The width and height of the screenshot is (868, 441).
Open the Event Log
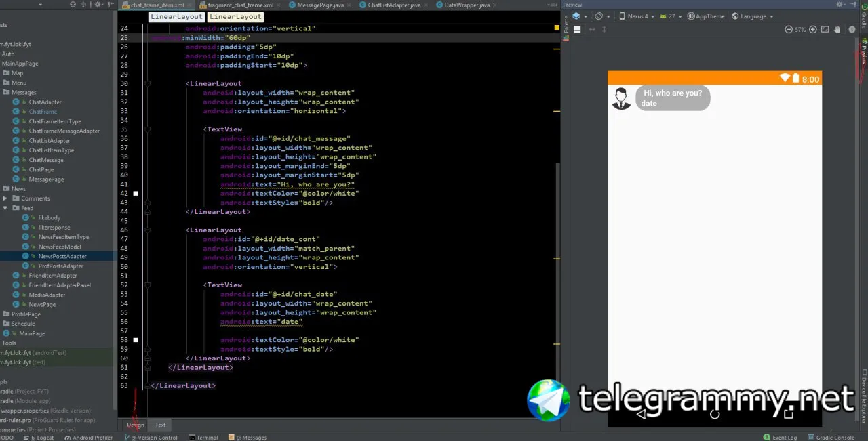tap(780, 438)
